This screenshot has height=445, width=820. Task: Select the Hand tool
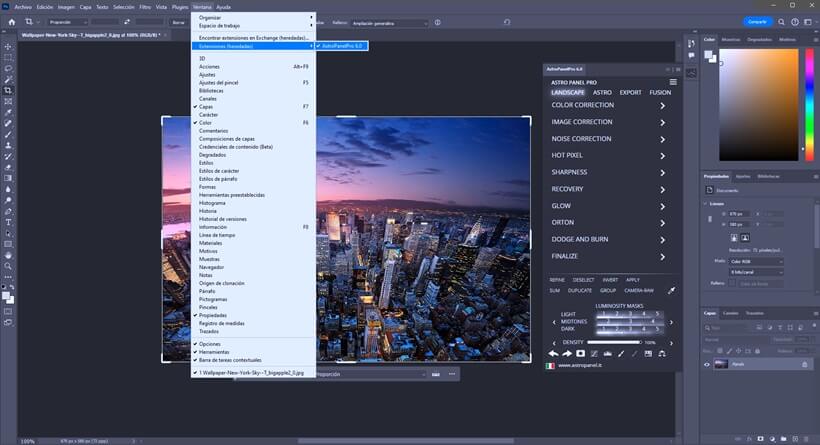(x=8, y=255)
